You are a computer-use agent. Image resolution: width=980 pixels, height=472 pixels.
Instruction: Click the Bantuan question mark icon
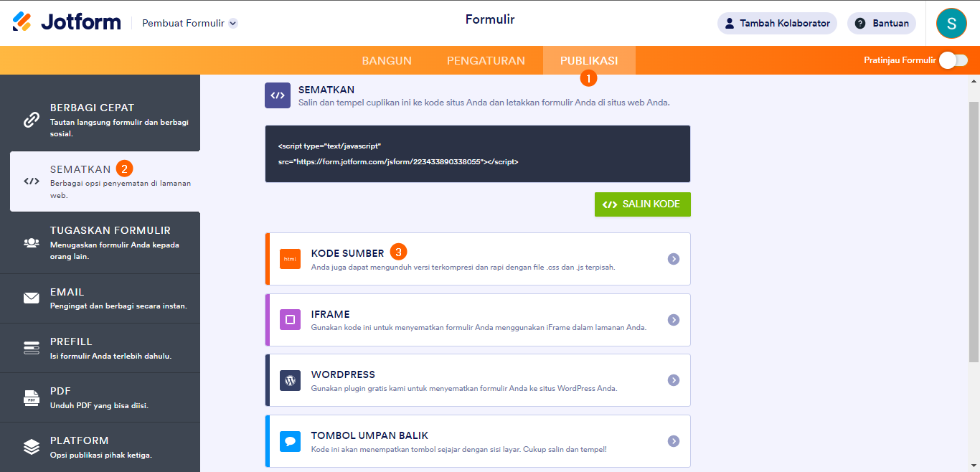pos(860,23)
